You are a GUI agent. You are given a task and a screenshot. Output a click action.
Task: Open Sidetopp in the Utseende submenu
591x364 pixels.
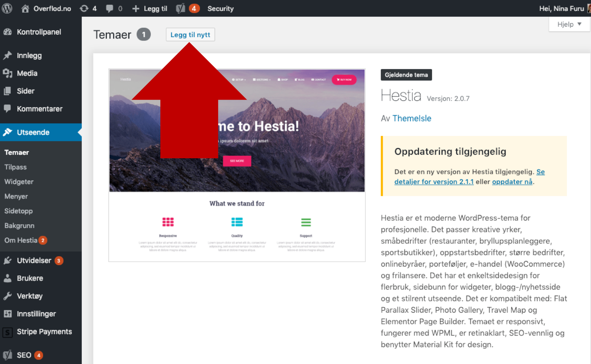click(x=19, y=211)
